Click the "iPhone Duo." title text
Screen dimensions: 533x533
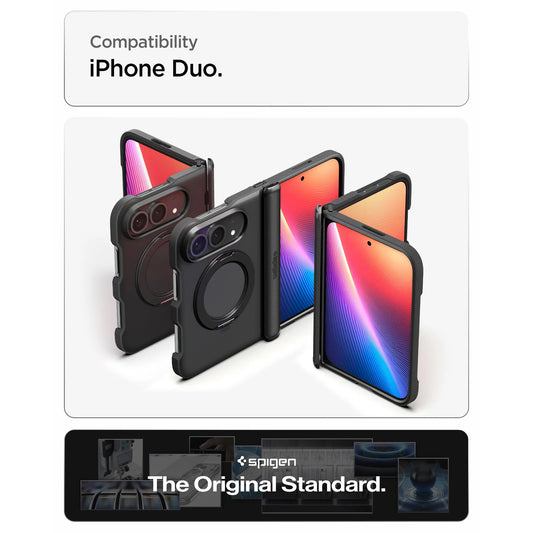tap(156, 69)
